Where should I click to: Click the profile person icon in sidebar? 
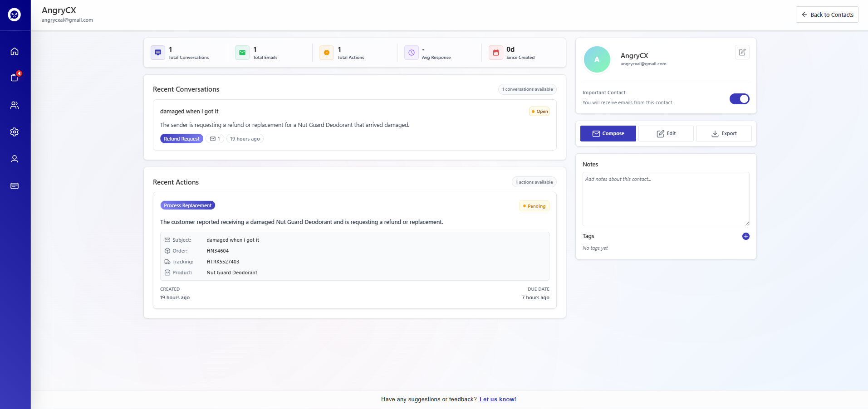click(x=15, y=159)
